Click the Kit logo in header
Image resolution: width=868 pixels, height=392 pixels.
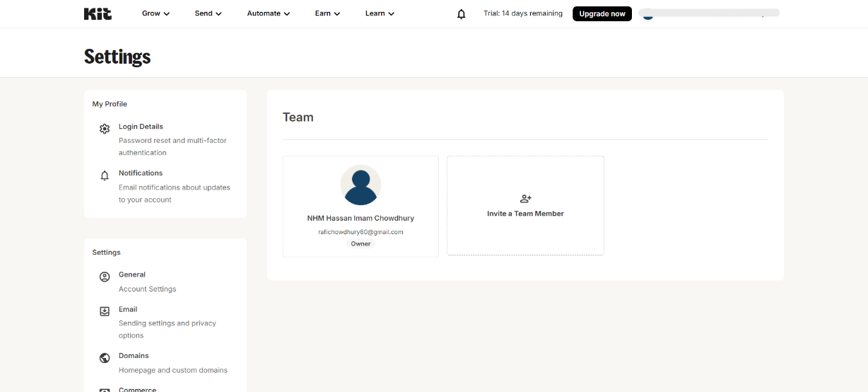pyautogui.click(x=98, y=13)
